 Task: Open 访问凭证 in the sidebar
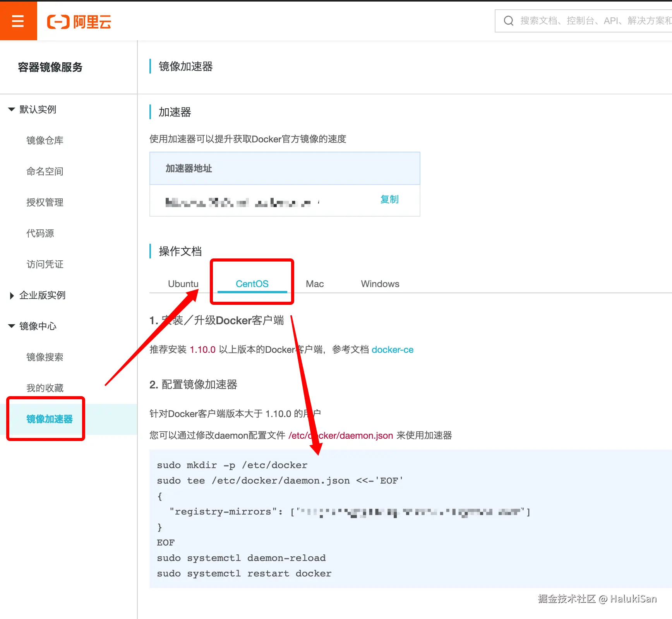[45, 264]
